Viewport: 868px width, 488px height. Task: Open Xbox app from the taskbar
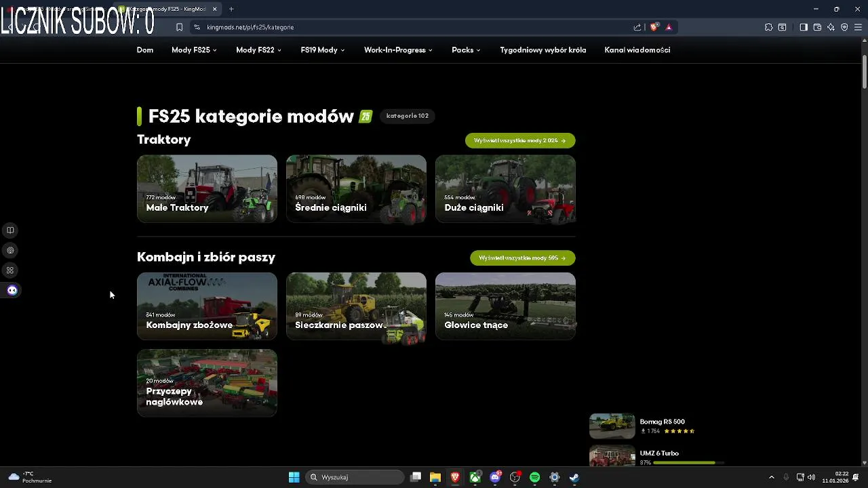point(475,477)
